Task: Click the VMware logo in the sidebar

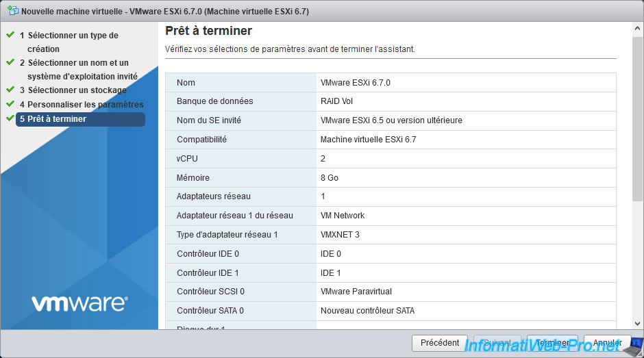Action: pyautogui.click(x=79, y=303)
